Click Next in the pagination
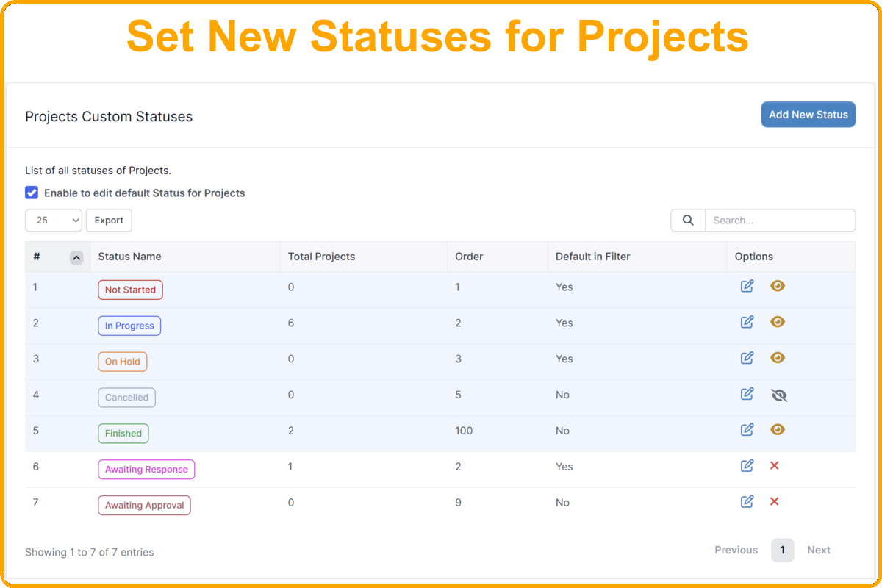The image size is (882, 588). click(x=818, y=550)
